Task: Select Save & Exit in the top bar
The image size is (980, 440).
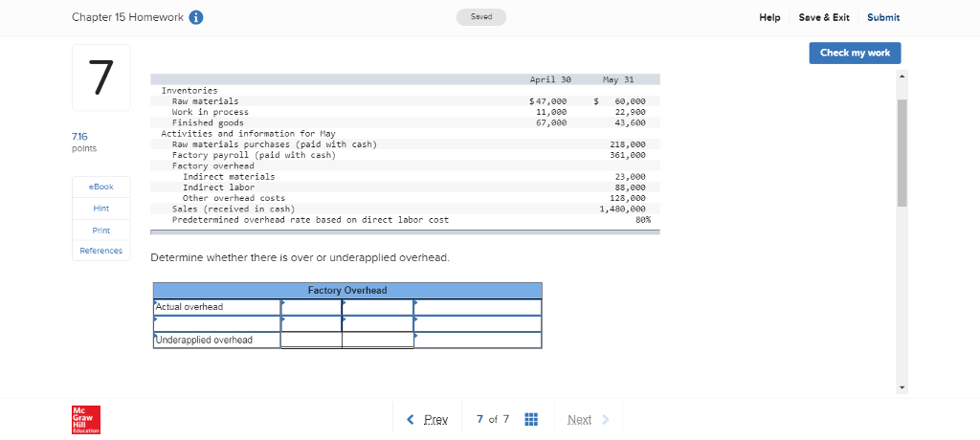Action: [x=824, y=17]
